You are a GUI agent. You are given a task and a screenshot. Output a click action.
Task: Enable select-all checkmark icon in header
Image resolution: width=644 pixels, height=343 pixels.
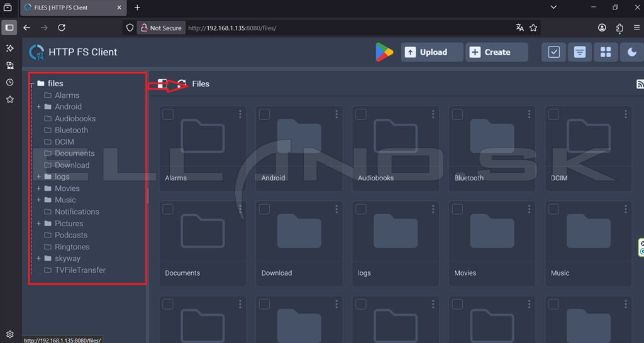point(553,52)
